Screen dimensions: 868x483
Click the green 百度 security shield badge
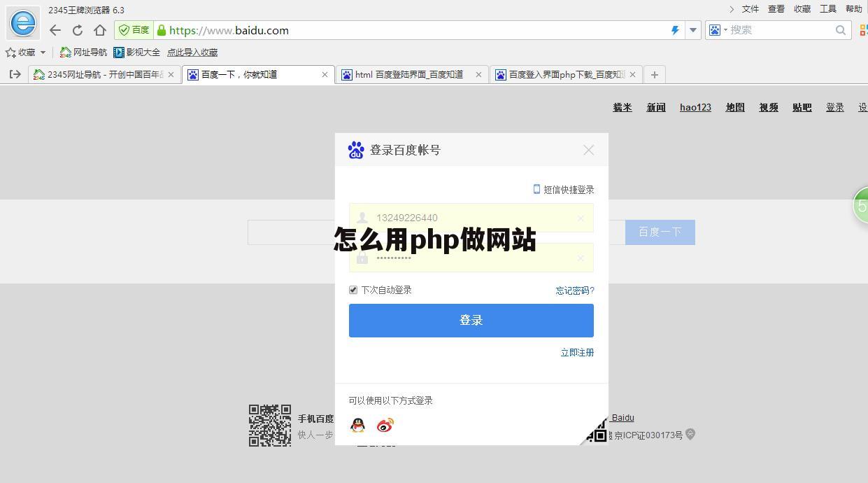tap(134, 30)
